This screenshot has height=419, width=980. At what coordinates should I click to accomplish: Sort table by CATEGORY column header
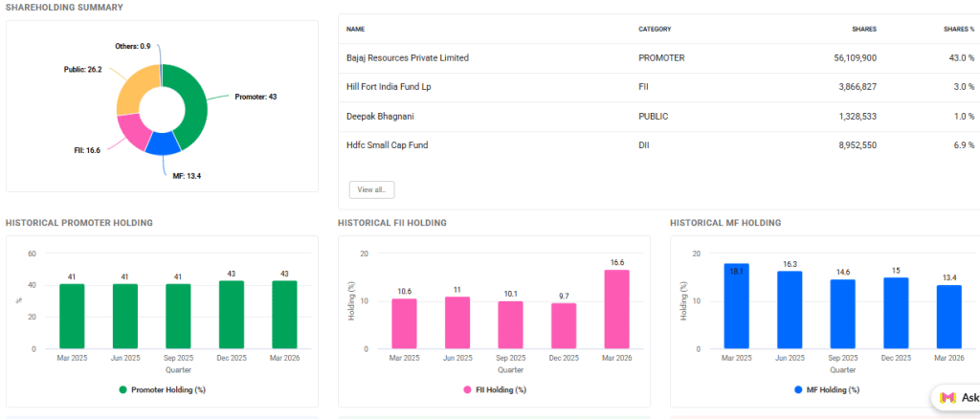pyautogui.click(x=655, y=29)
